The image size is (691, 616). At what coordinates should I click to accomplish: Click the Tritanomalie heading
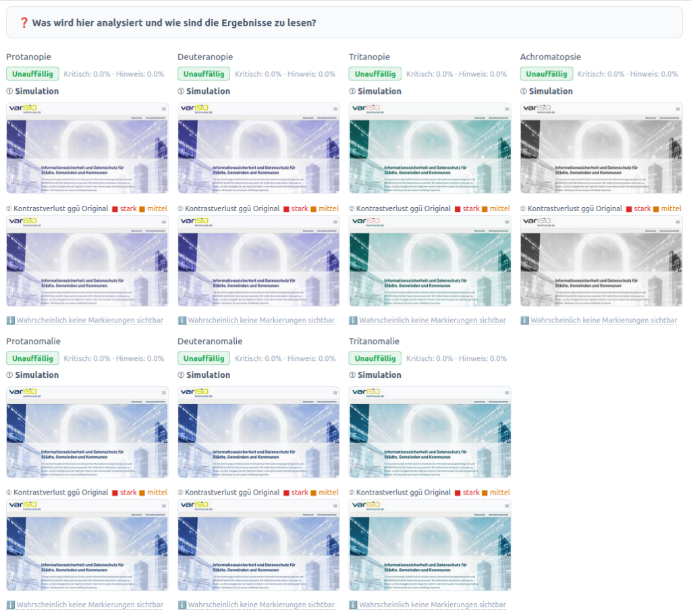(374, 341)
